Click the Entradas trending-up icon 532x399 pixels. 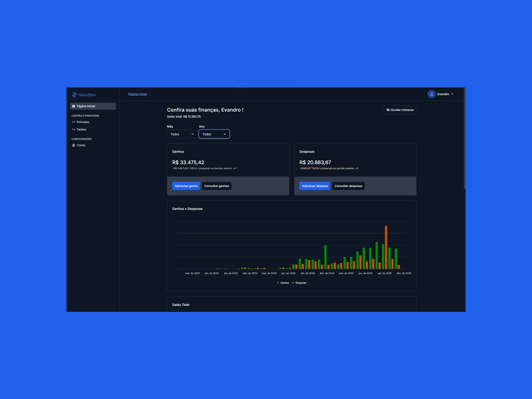tap(73, 122)
